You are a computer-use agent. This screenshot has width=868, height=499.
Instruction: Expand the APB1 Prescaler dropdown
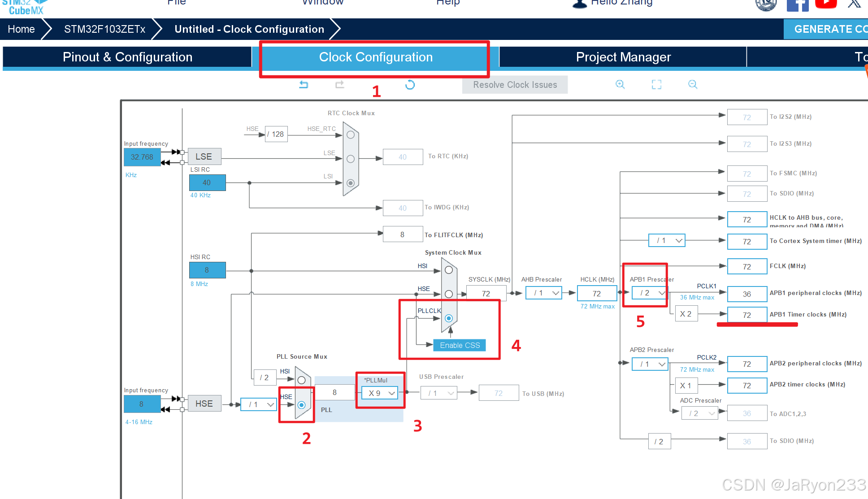[x=650, y=293]
